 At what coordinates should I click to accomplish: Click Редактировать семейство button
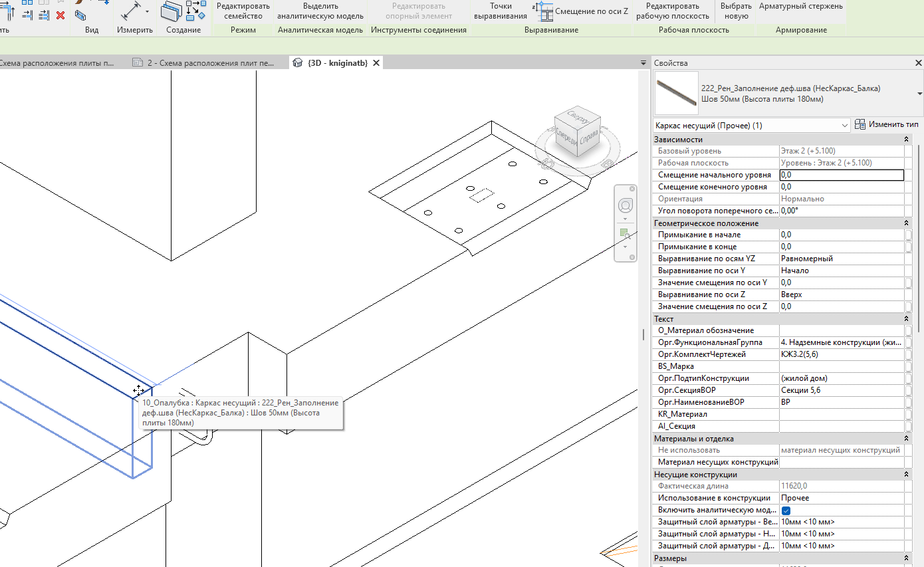coord(243,11)
